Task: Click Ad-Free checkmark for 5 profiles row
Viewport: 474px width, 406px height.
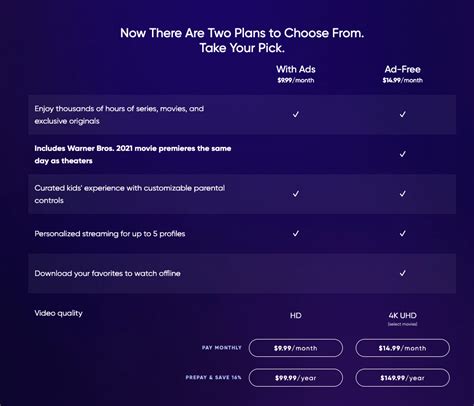Action: [403, 233]
